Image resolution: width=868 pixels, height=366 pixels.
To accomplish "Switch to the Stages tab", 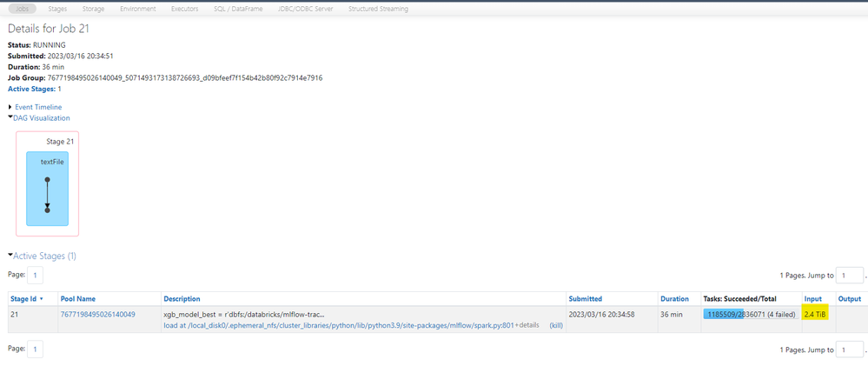I will tap(57, 9).
